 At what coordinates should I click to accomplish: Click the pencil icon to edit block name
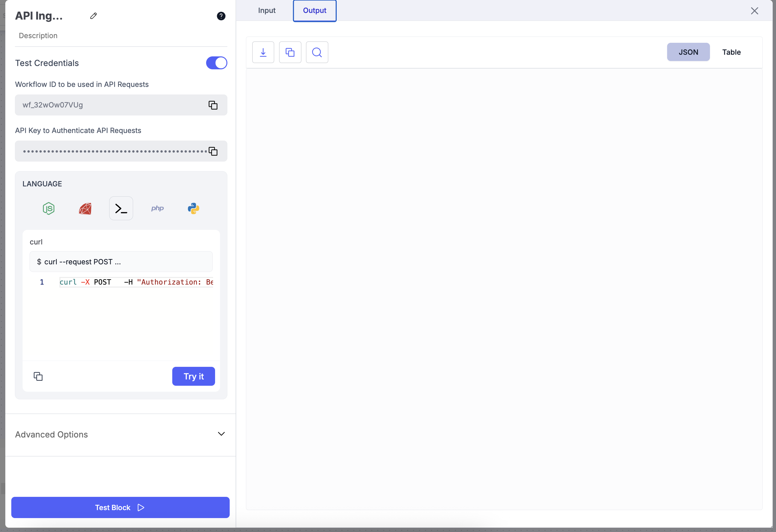point(94,16)
